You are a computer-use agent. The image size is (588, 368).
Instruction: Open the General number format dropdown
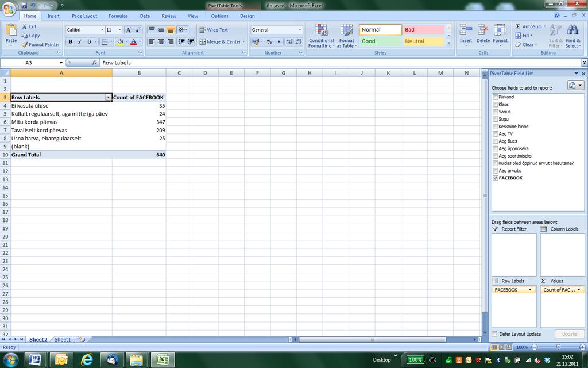point(300,30)
